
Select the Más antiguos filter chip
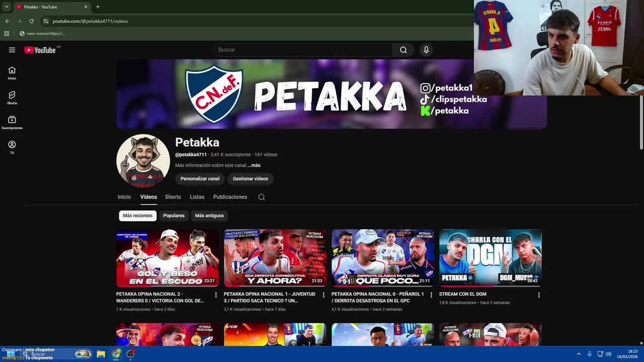click(209, 216)
